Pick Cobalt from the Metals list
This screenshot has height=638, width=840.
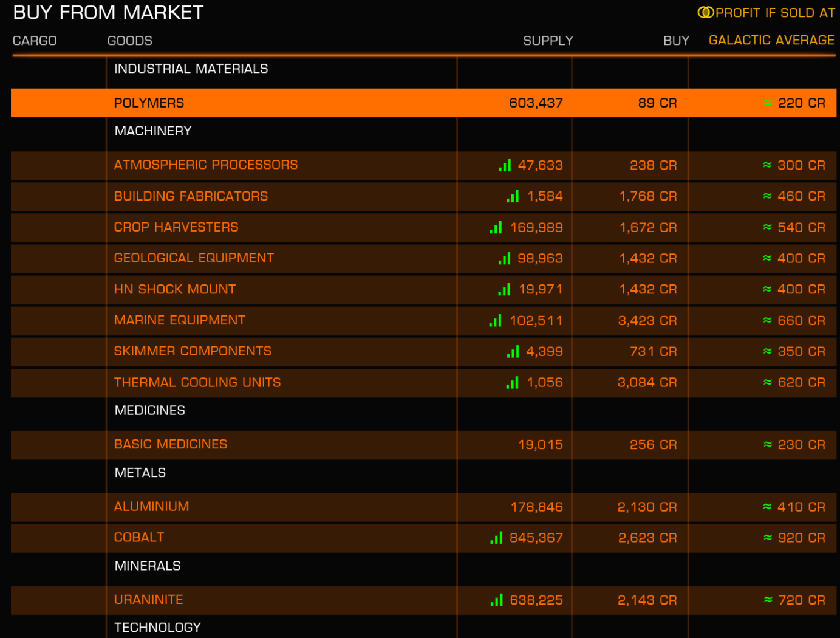coord(423,538)
